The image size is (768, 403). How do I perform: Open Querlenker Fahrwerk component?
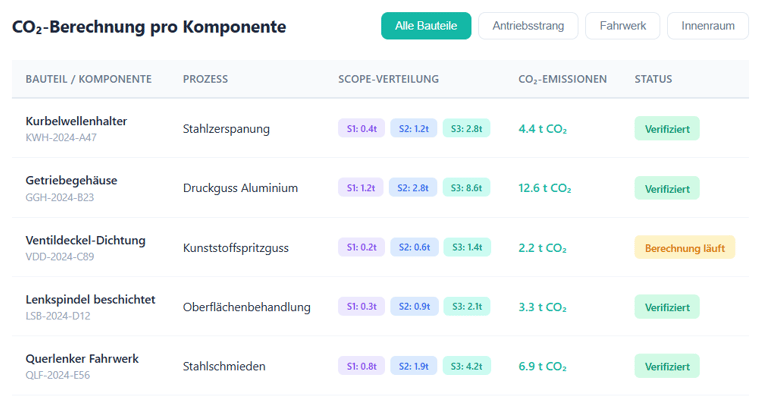tap(82, 358)
